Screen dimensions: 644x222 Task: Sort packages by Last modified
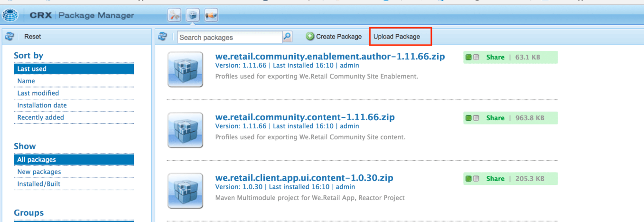click(x=38, y=93)
